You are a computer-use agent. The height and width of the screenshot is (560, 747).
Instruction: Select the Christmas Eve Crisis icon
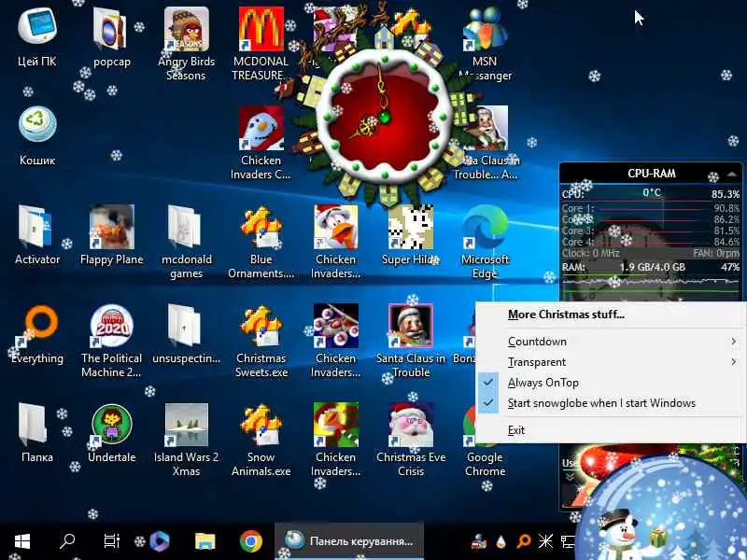pyautogui.click(x=411, y=425)
